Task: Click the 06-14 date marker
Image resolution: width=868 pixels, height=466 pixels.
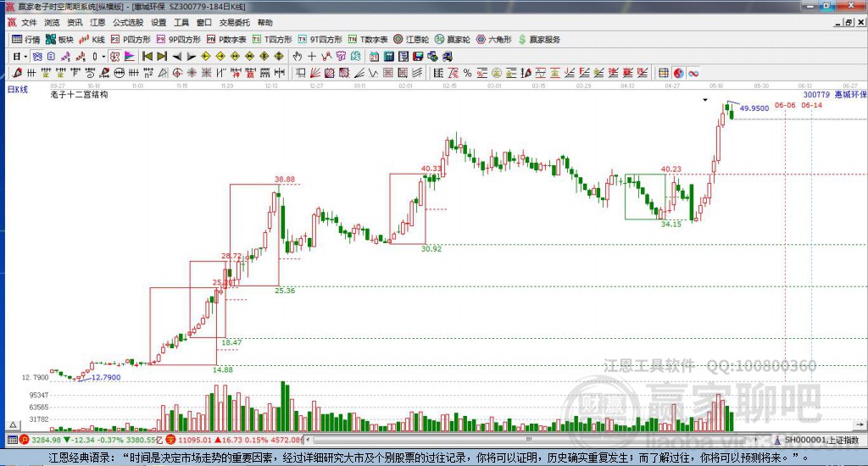Action: pyautogui.click(x=811, y=105)
